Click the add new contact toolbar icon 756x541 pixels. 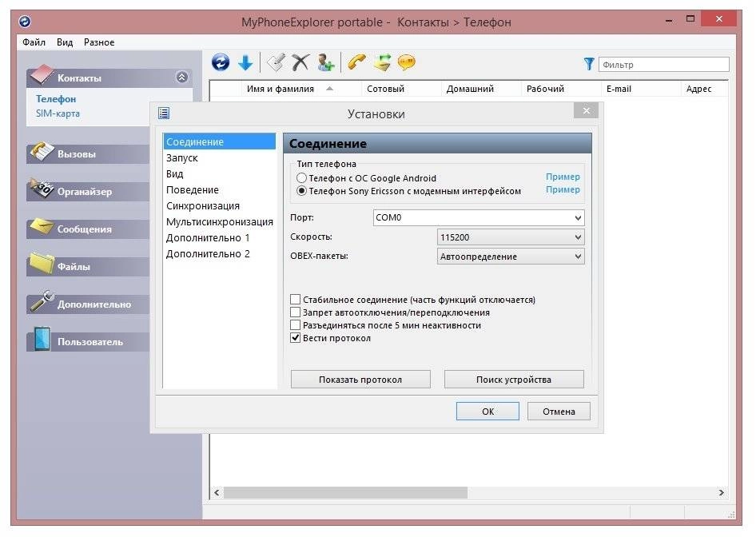[326, 62]
